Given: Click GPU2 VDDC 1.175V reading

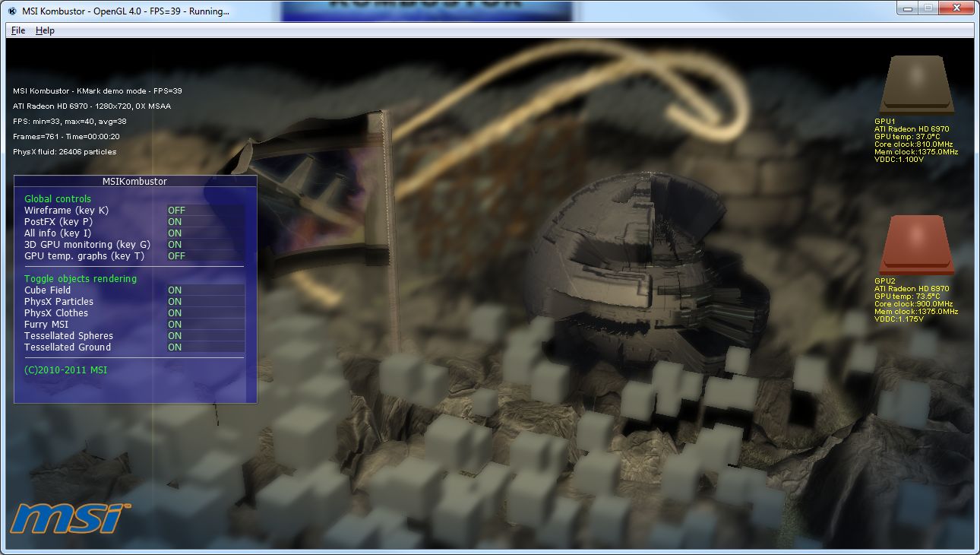Looking at the screenshot, I should (x=899, y=319).
